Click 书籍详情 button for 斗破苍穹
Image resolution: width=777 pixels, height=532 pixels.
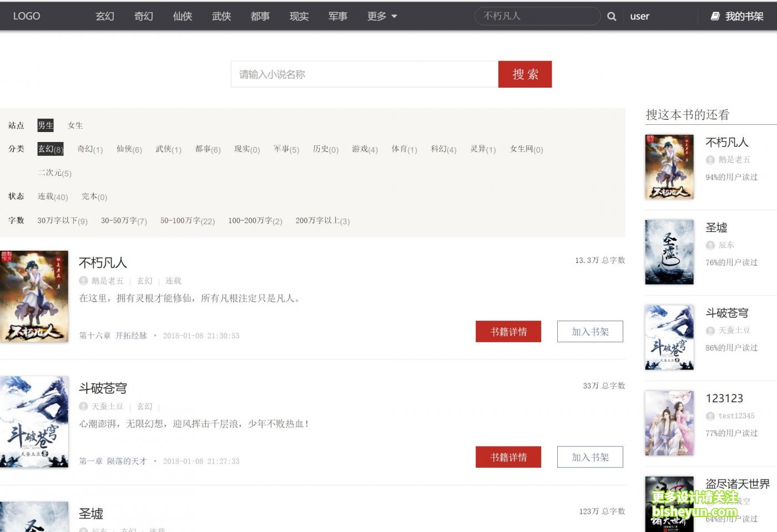tap(508, 457)
